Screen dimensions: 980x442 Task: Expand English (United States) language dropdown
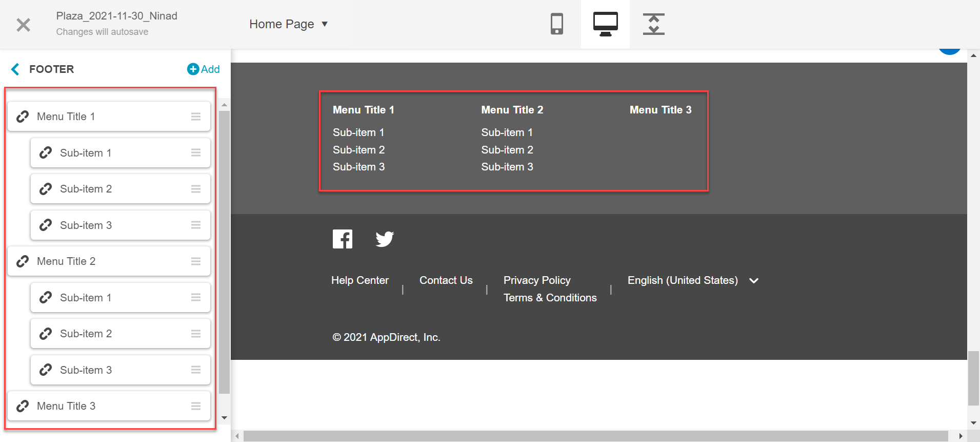click(693, 280)
